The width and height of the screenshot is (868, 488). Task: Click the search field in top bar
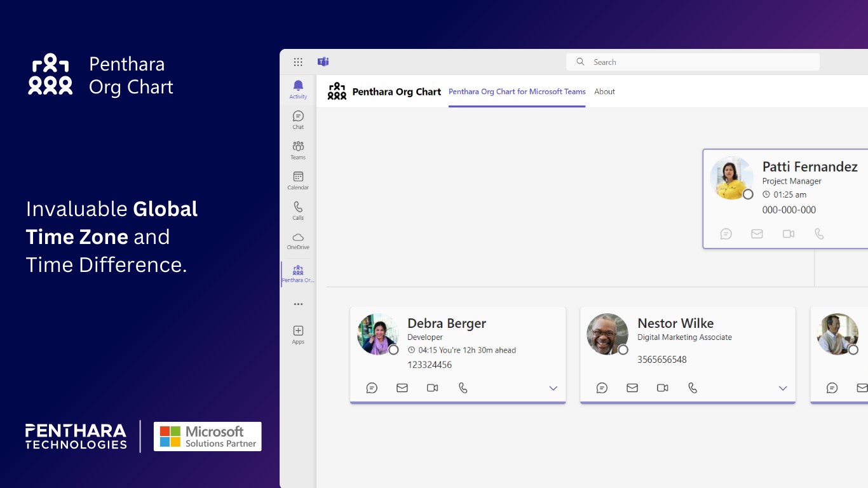[693, 62]
